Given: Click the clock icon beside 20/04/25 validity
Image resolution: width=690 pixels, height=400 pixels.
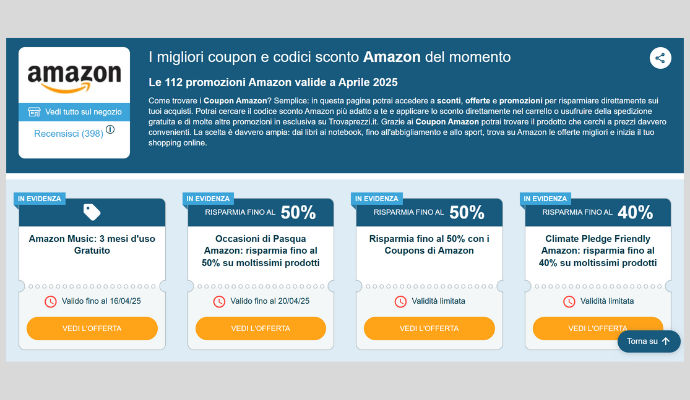Looking at the screenshot, I should click(x=219, y=301).
